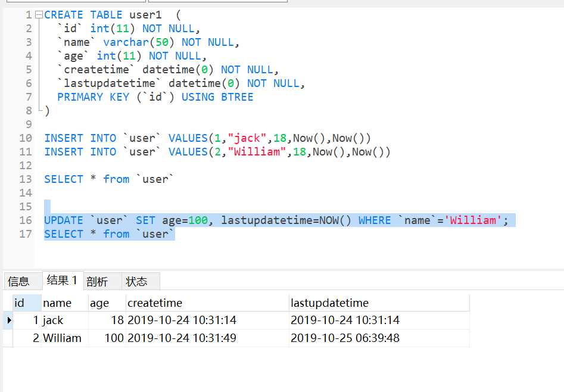Select the cell with name William
This screenshot has width=564, height=392.
pos(65,338)
